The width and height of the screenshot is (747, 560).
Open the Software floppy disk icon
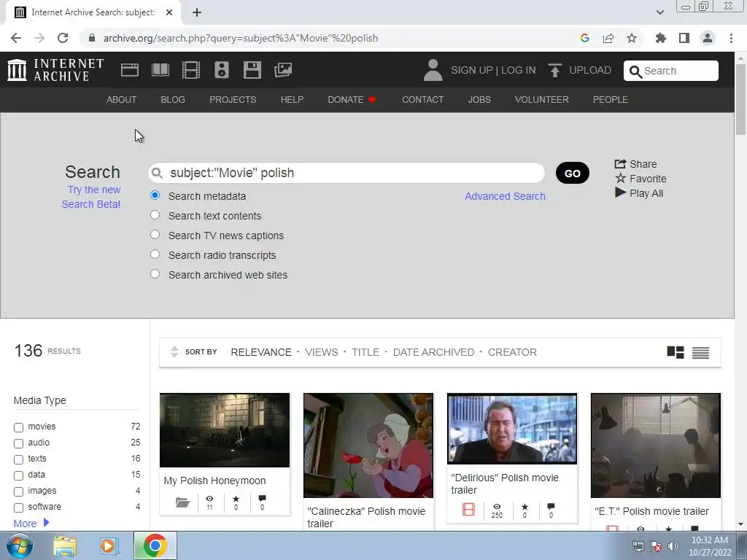(x=252, y=70)
